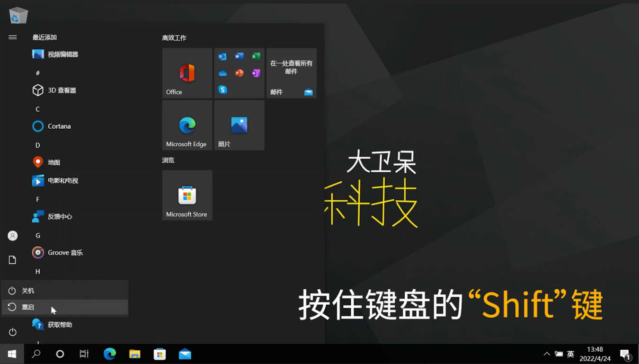Click the Windows Start button
This screenshot has height=364, width=639.
12,354
